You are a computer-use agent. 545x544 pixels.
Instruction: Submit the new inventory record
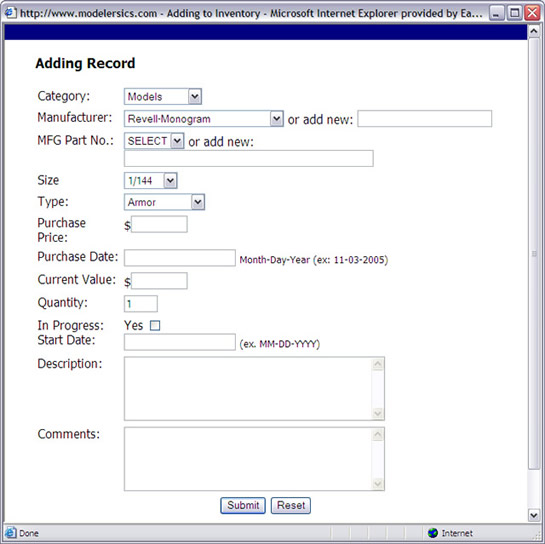[x=243, y=505]
